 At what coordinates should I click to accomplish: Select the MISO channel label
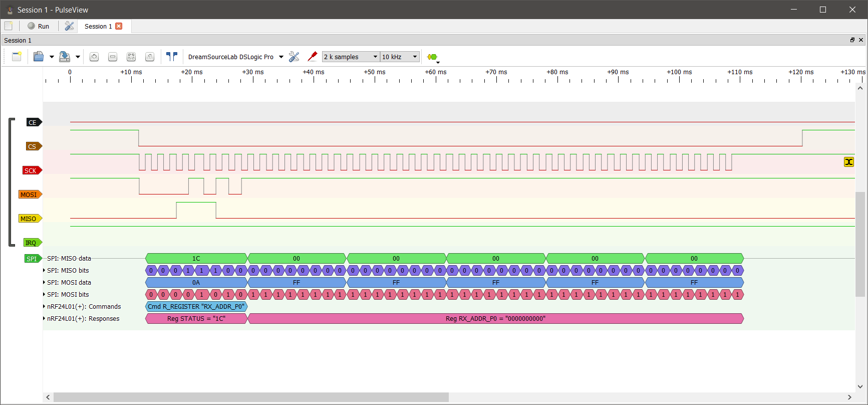[30, 219]
